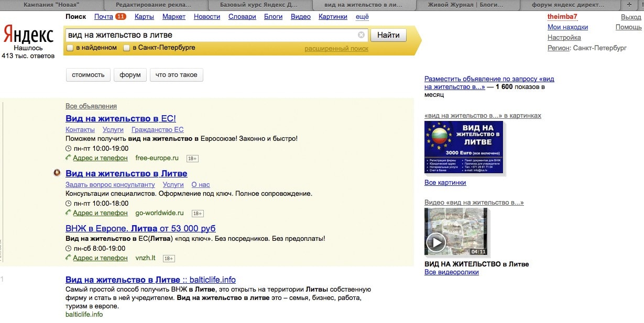
Task: Expand the "ещё" services menu
Action: click(362, 17)
